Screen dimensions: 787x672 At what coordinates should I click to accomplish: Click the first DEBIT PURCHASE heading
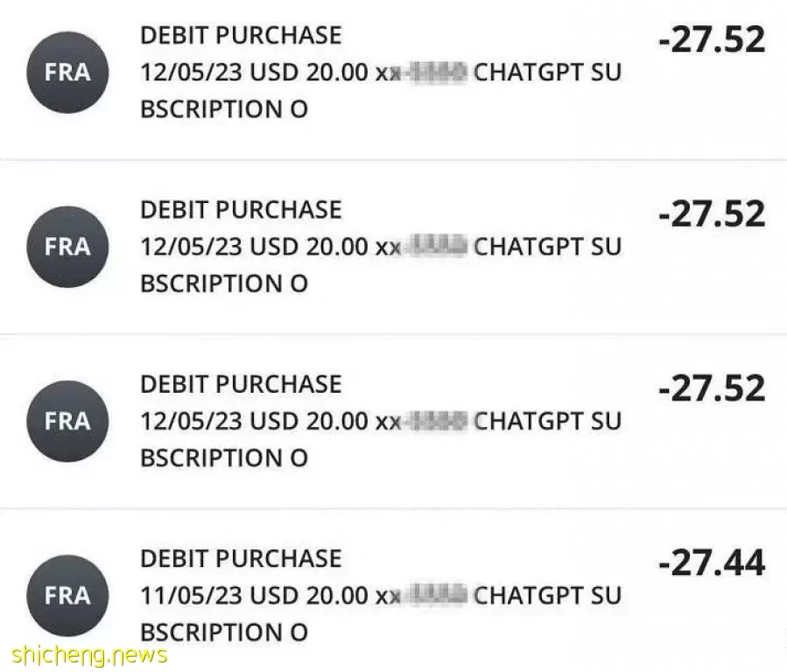point(241,36)
